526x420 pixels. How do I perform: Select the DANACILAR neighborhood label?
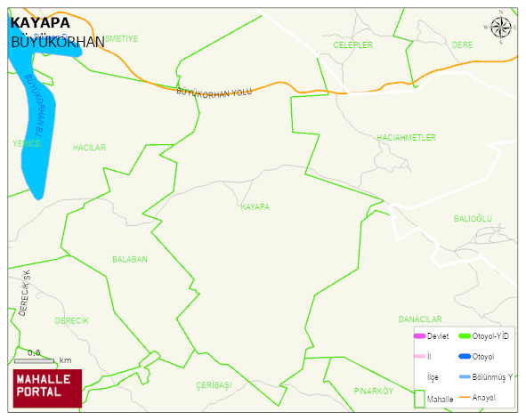tap(420, 319)
